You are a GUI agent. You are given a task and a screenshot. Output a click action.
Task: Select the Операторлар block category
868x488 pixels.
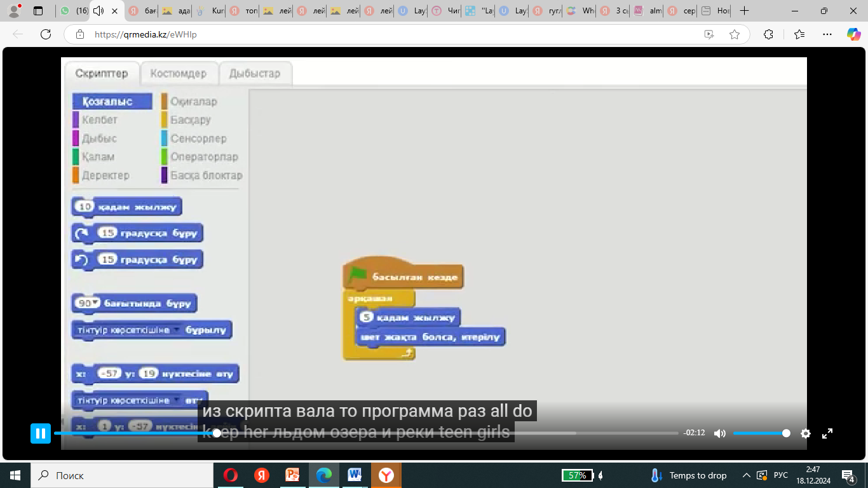(200, 157)
